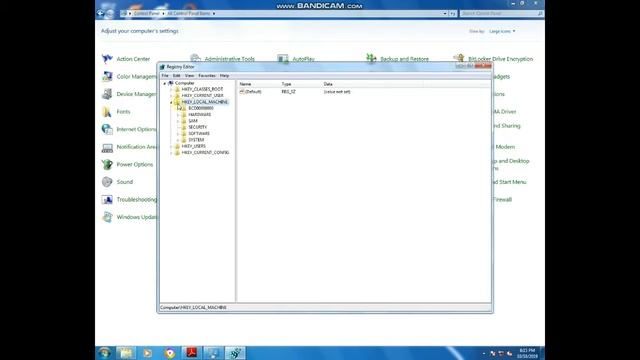Select the BCD00000000 subkey
Image resolution: width=640 pixels, height=360 pixels.
click(x=200, y=108)
